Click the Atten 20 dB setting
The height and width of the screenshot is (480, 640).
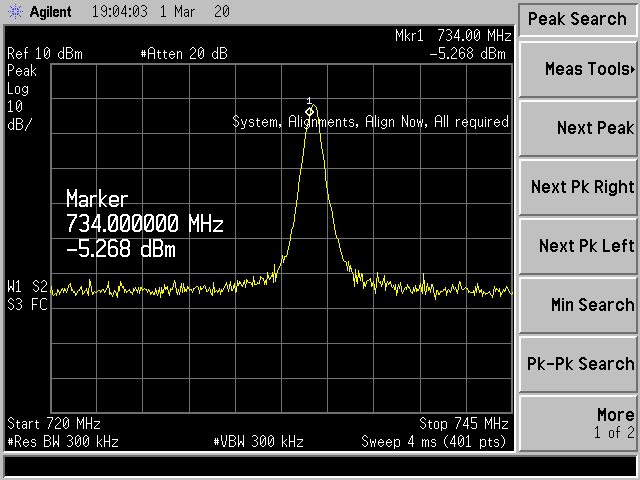(184, 54)
